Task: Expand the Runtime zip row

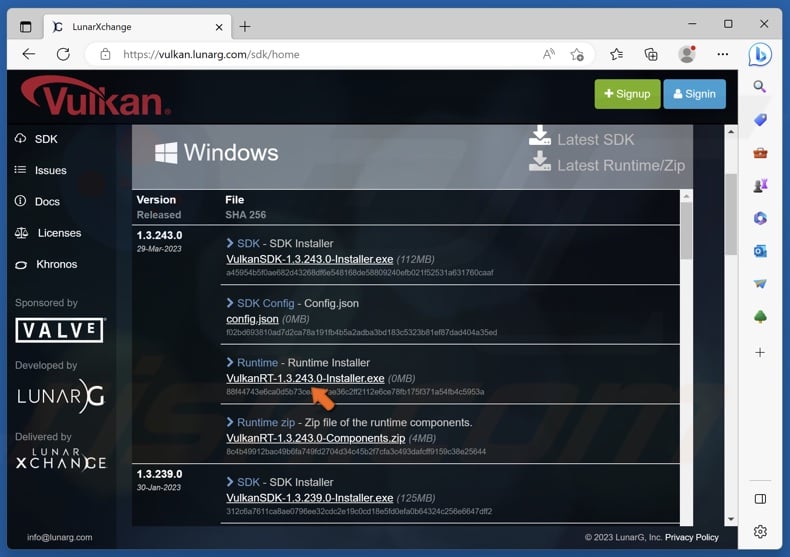Action: (349, 422)
